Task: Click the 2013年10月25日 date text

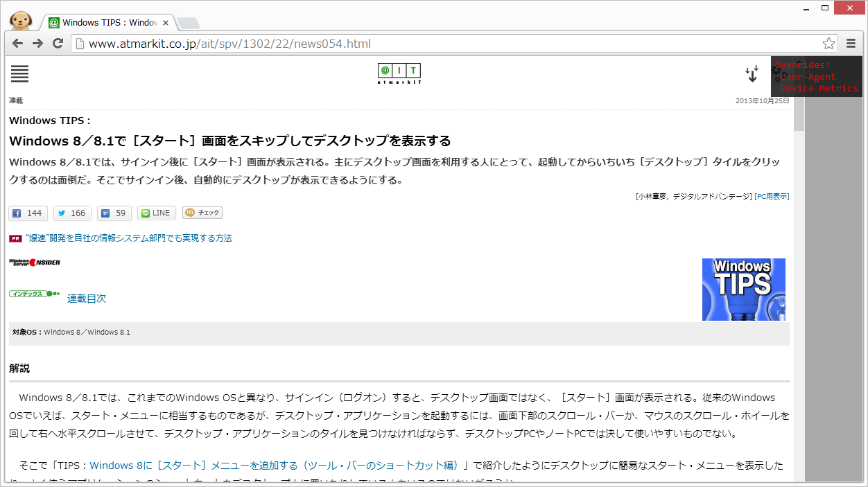Action: pos(763,100)
